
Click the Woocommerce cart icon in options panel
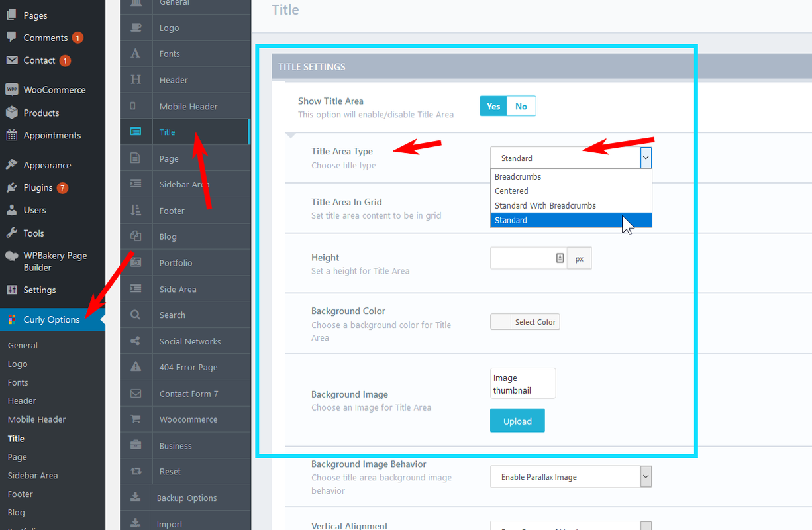point(136,419)
